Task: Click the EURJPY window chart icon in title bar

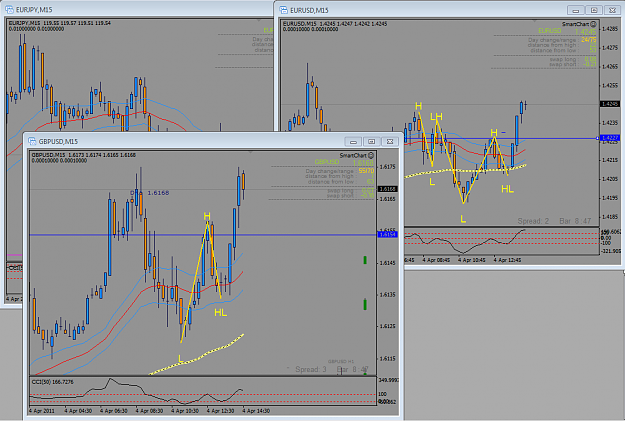Action: pos(9,9)
